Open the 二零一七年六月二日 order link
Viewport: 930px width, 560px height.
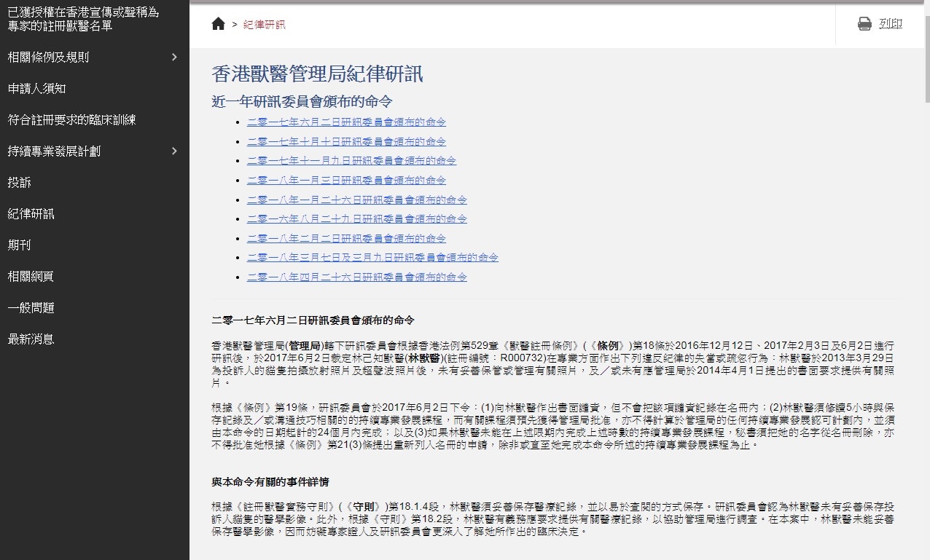346,122
